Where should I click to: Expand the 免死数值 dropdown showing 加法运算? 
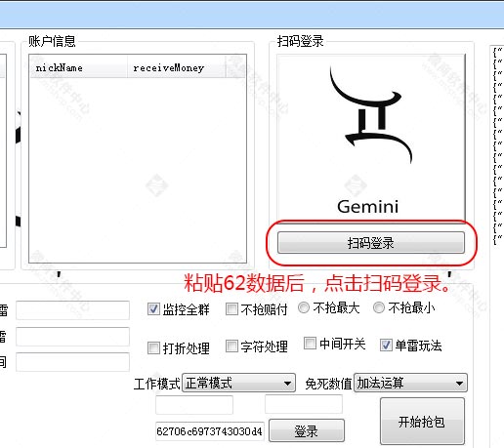click(410, 383)
